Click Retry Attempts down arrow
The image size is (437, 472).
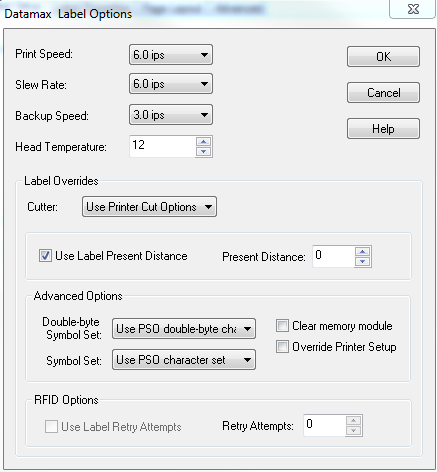(354, 431)
